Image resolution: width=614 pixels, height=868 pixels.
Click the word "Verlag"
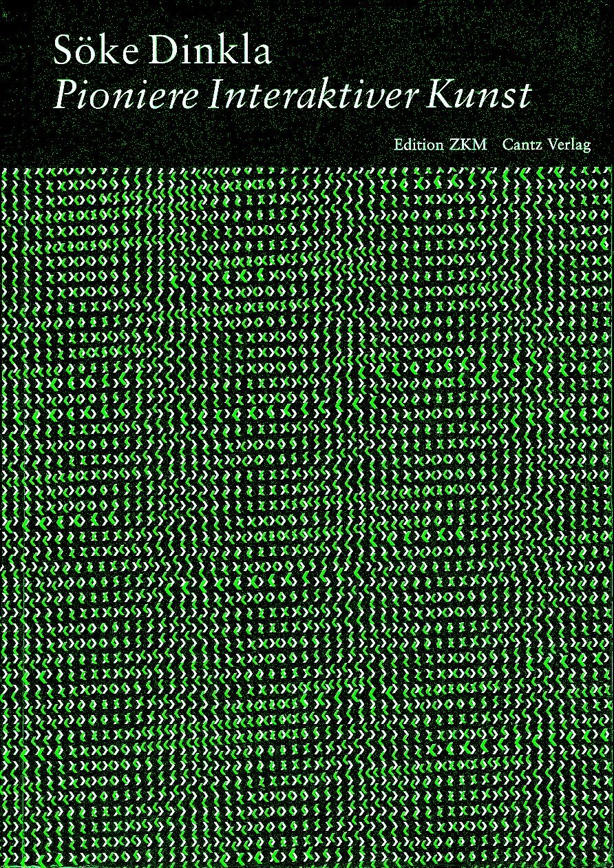568,147
